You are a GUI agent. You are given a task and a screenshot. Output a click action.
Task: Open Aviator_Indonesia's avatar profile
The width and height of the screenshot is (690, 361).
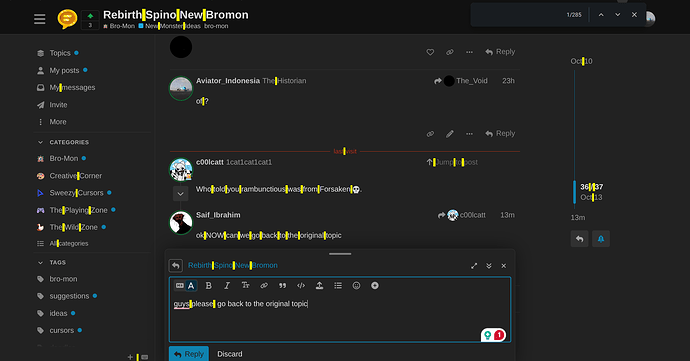point(181,88)
